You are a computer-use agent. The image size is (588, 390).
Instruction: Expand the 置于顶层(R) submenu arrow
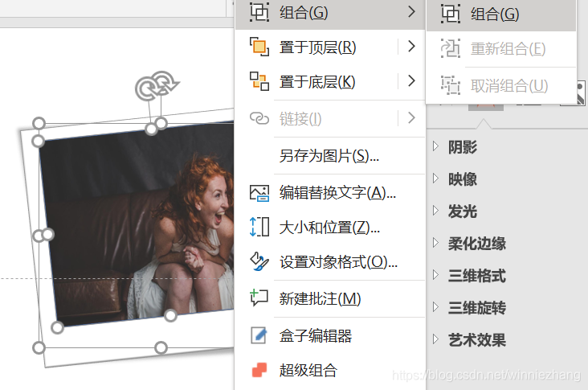point(412,46)
